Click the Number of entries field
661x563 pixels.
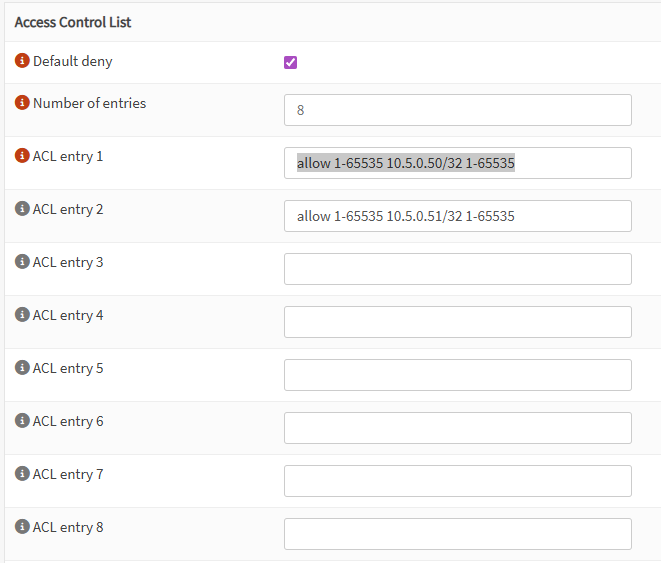457,110
